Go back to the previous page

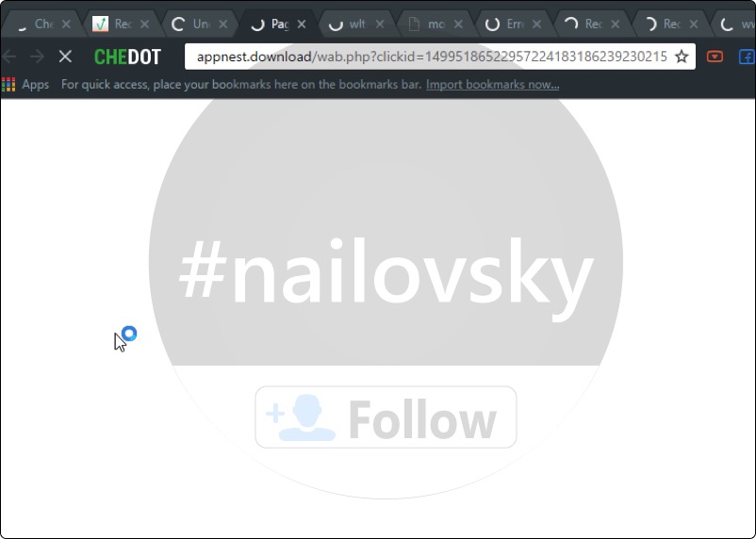pos(9,57)
